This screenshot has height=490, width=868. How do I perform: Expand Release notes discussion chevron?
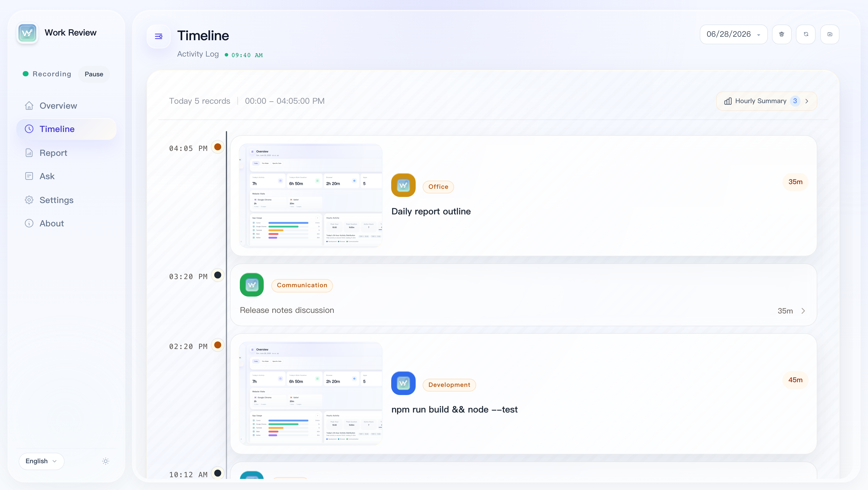pyautogui.click(x=803, y=311)
